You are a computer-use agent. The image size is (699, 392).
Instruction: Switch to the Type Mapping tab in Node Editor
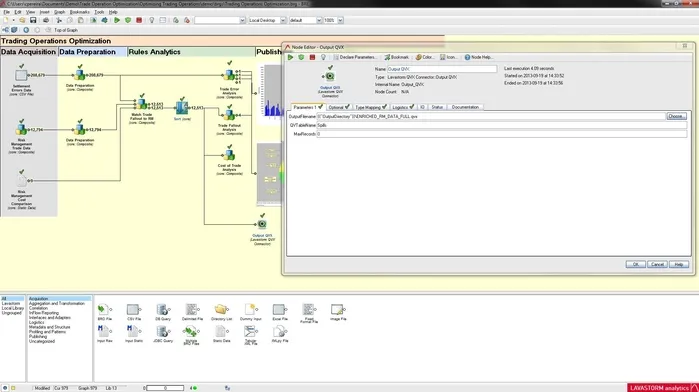click(370, 107)
